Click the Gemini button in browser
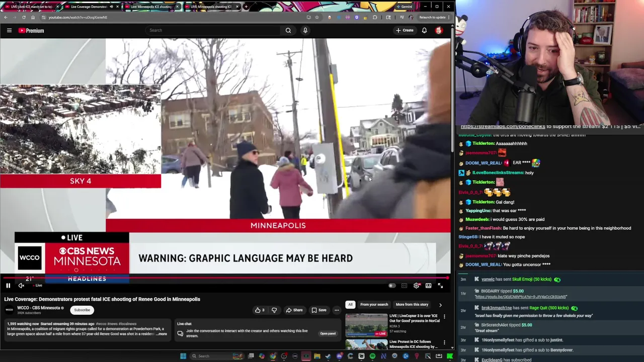The height and width of the screenshot is (362, 644). point(404,7)
